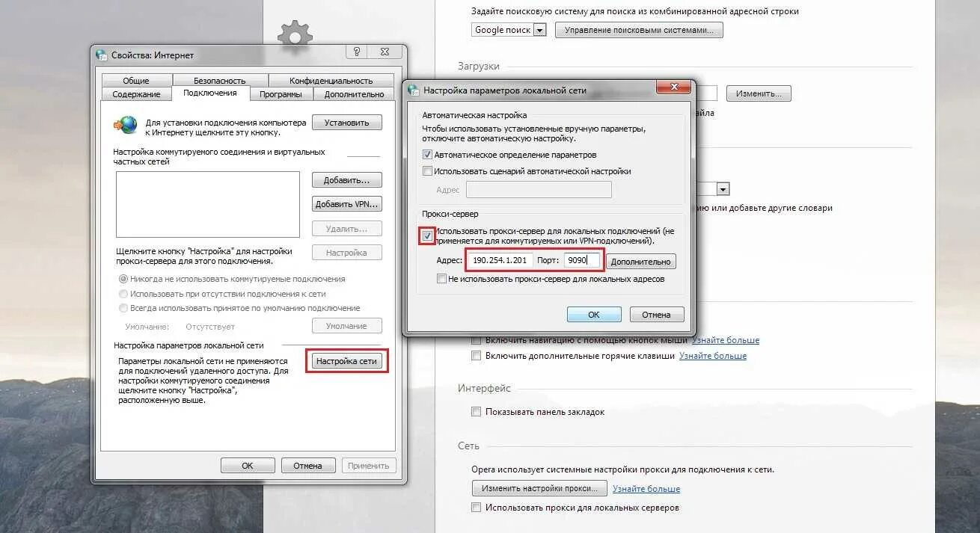The image size is (980, 533).
Task: Open Узнайте больше link near proxy settings
Action: [646, 489]
